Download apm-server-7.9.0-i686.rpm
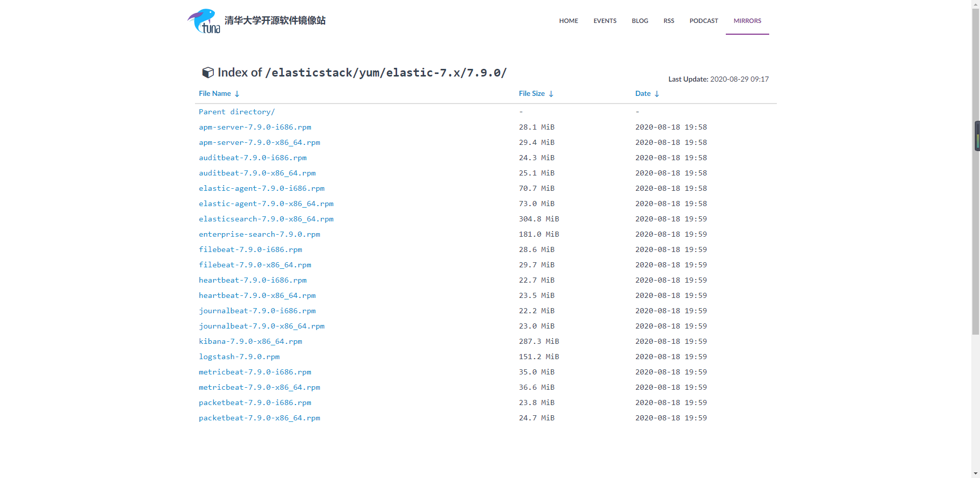Image resolution: width=980 pixels, height=478 pixels. 255,127
